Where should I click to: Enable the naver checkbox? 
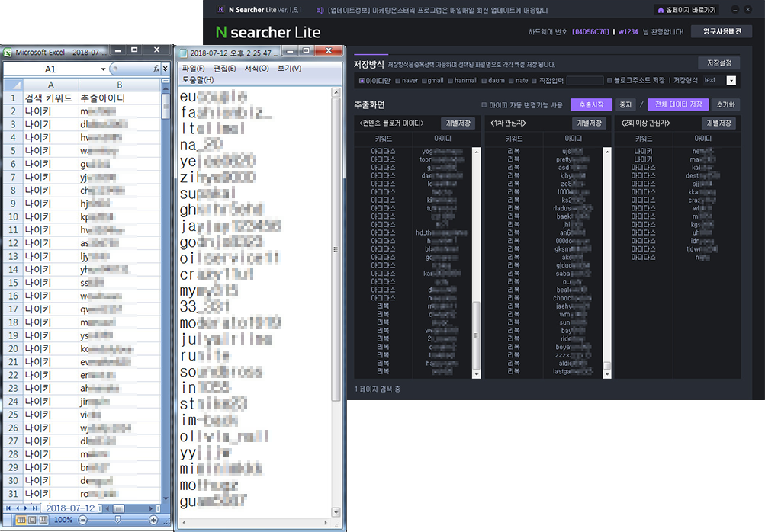click(398, 81)
